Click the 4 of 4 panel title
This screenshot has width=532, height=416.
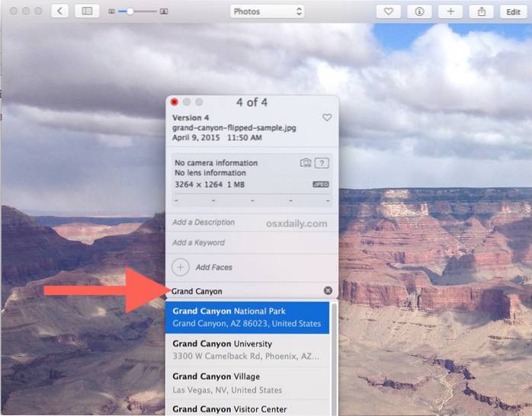(252, 102)
